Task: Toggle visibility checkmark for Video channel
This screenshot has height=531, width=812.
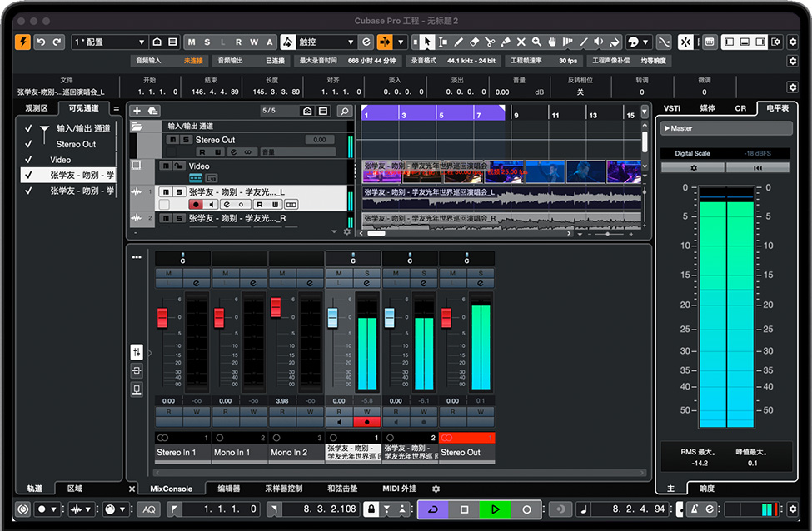Action: coord(29,160)
